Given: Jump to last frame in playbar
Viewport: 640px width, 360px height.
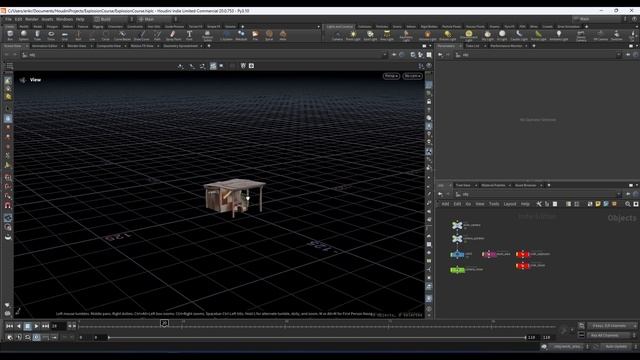Looking at the screenshot, I should [45, 326].
